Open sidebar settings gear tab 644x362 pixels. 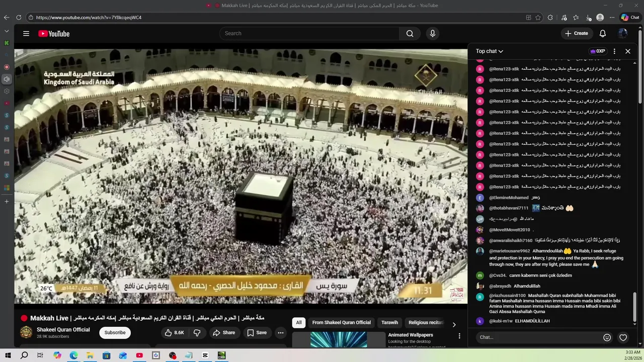7,91
